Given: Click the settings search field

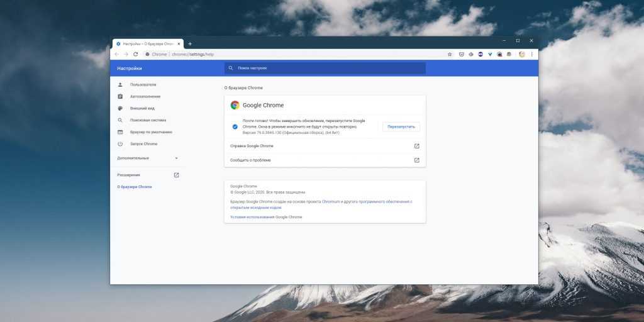Looking at the screenshot, I should click(325, 68).
